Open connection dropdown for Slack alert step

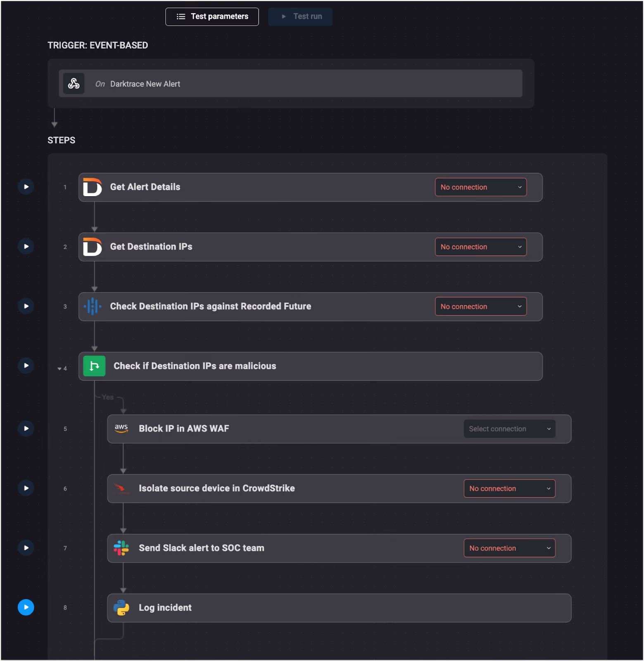[509, 548]
